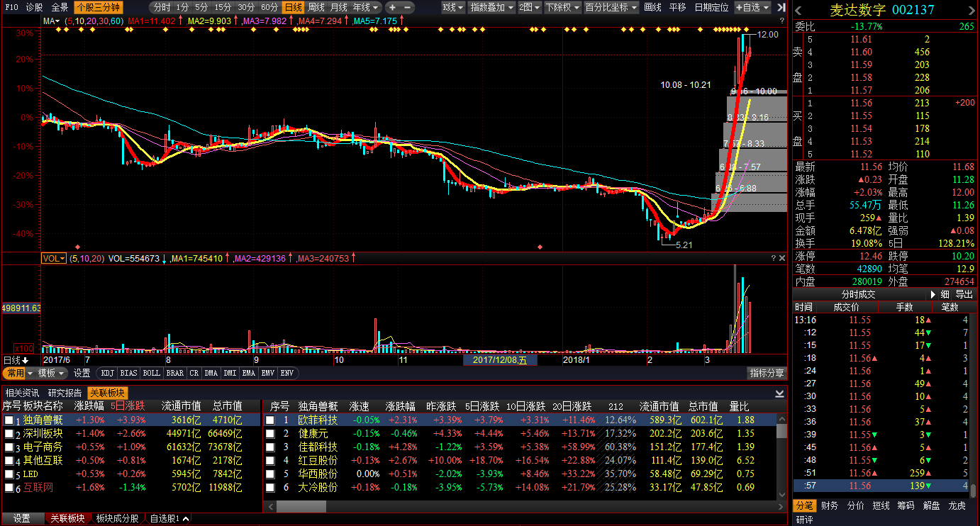This screenshot has height=526, width=980.
Task: Select the checkbox next to 红豆股份
Action: (x=270, y=461)
